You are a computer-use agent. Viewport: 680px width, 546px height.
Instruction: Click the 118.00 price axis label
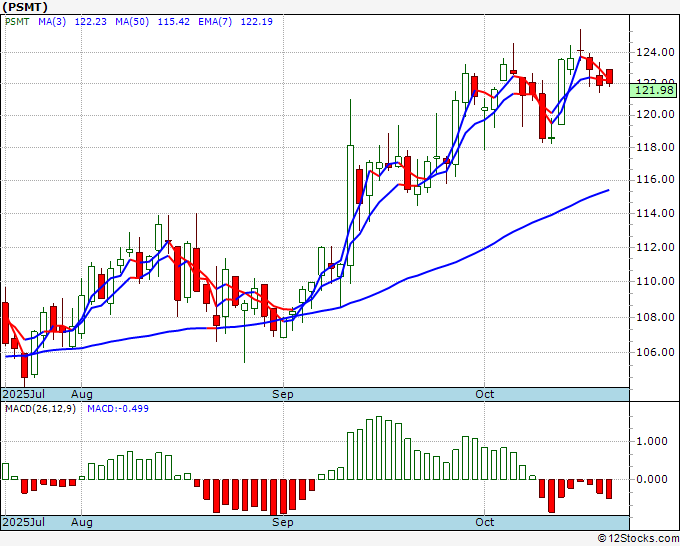(655, 147)
